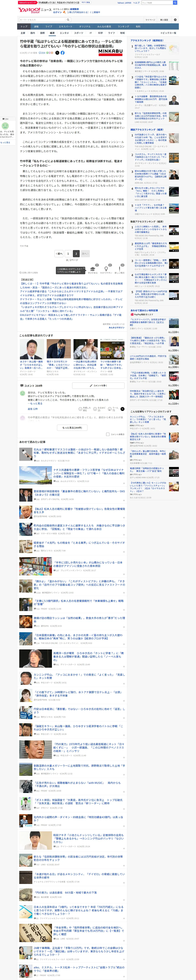Click the floating 264 comment bubble at left edge
The height and width of the screenshot is (980, 196).
point(6,119)
